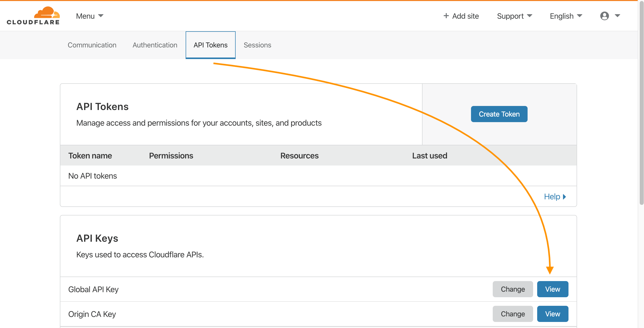Viewport: 644px width, 328px height.
Task: Click the page vertical scrollbar thumb
Action: 641,102
